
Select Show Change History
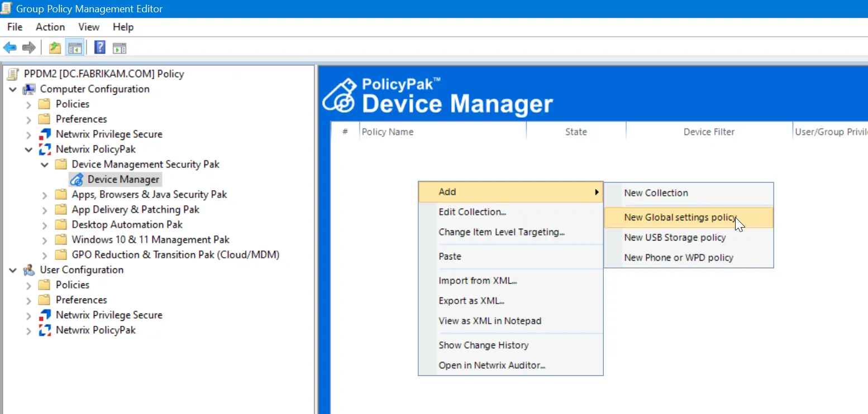[x=511, y=345]
